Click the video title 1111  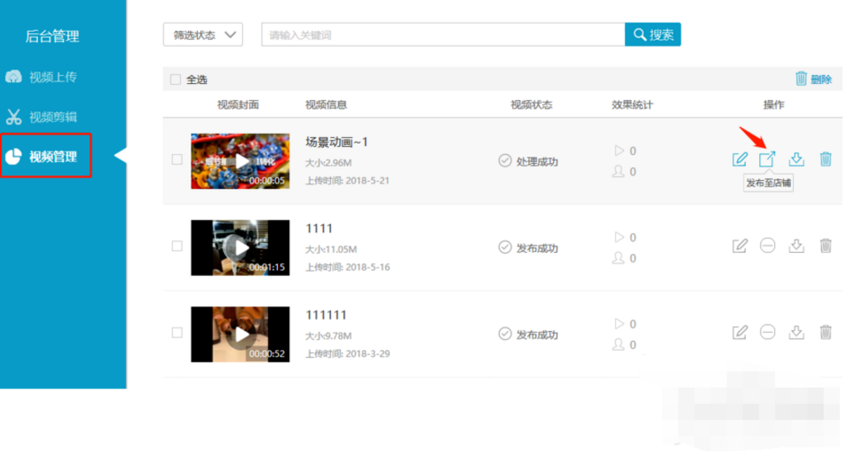pyautogui.click(x=319, y=228)
